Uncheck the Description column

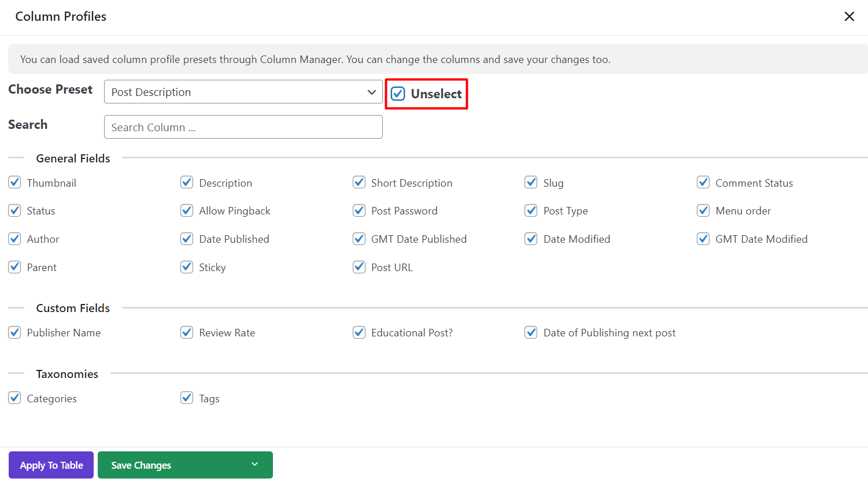coord(187,183)
